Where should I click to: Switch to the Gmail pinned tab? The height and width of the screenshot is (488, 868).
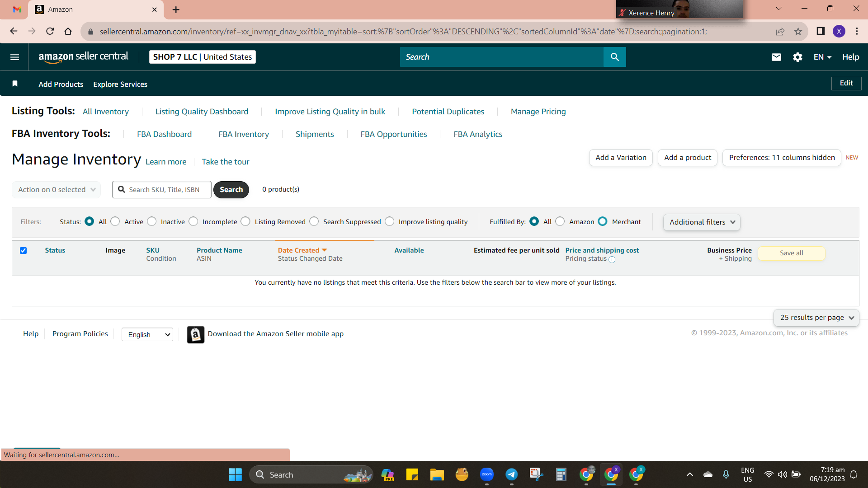tap(17, 9)
